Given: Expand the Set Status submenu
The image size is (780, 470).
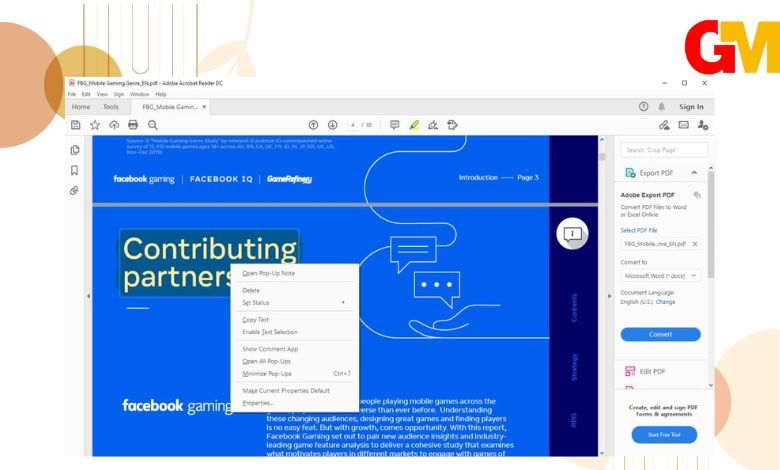Looking at the screenshot, I should tap(293, 302).
